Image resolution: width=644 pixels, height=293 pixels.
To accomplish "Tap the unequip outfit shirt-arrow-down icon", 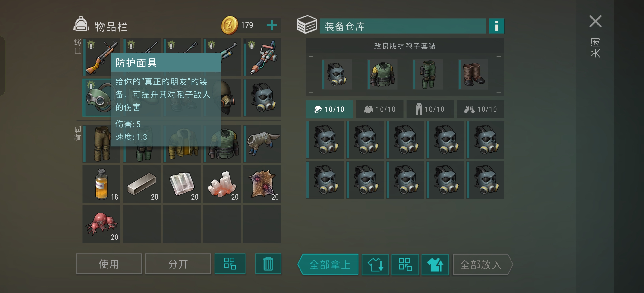I will pyautogui.click(x=375, y=264).
